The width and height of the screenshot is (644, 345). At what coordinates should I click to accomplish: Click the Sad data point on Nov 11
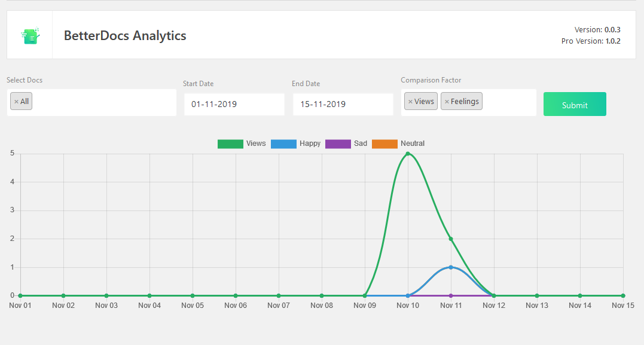point(451,295)
